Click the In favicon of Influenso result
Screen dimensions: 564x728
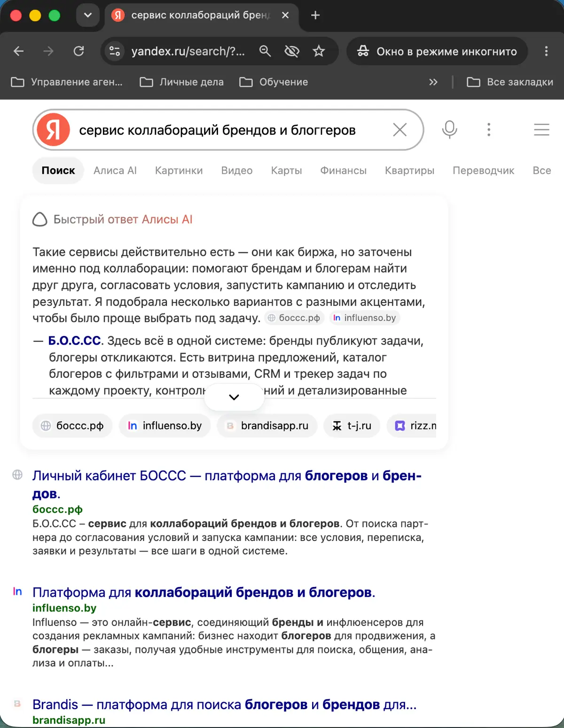tap(17, 591)
